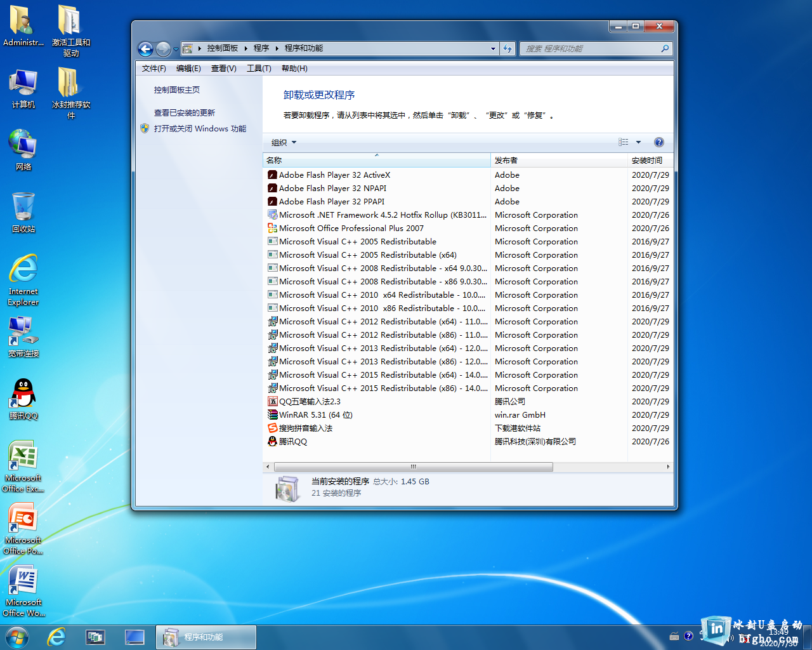Sort the list by 安装时间 column header

(x=650, y=160)
